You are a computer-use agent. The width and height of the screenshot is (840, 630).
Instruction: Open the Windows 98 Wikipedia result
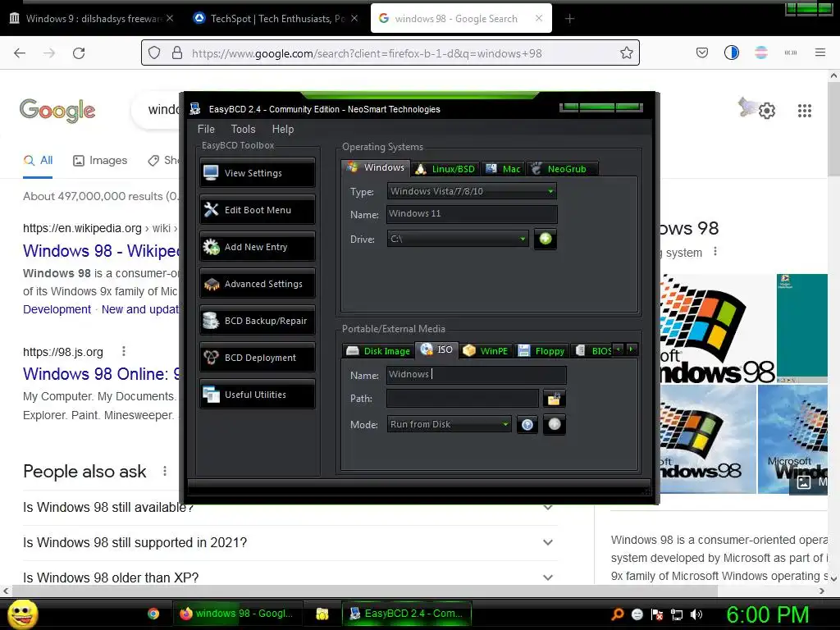(x=101, y=251)
